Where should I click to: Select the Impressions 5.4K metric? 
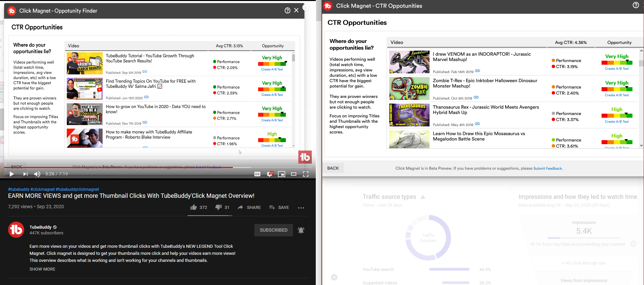[584, 228]
